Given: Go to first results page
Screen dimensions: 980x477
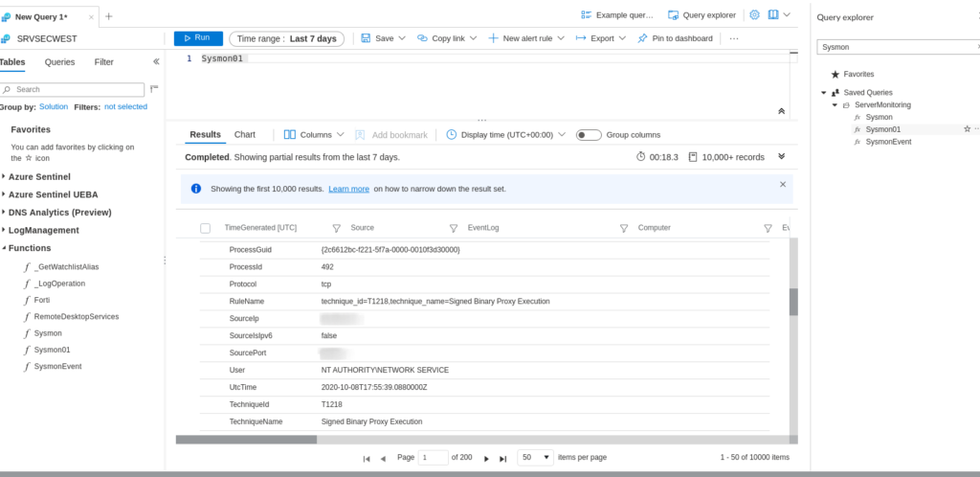Looking at the screenshot, I should (367, 458).
